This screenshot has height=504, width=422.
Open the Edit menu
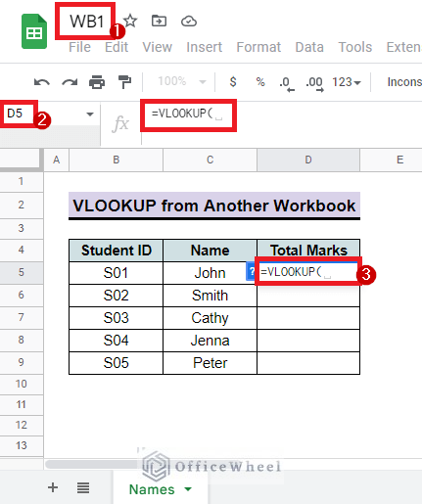tap(117, 47)
